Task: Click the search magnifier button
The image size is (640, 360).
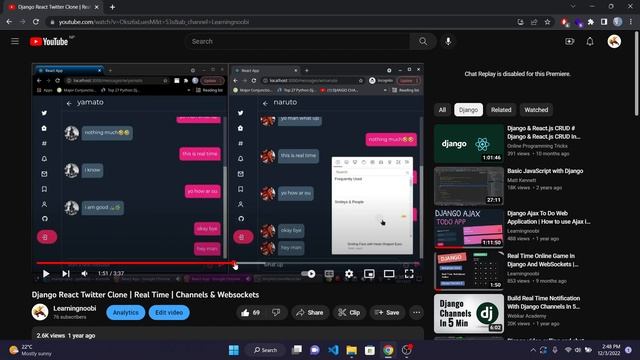Action: pyautogui.click(x=423, y=41)
